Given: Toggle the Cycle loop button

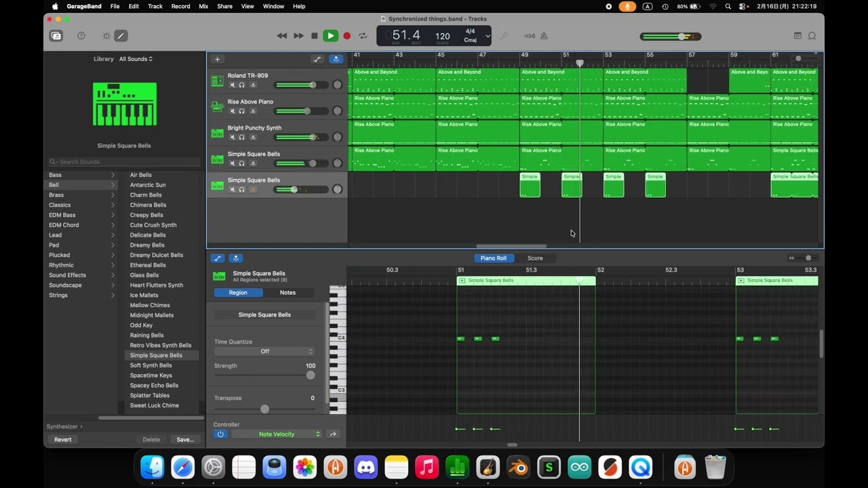Looking at the screenshot, I should point(363,36).
